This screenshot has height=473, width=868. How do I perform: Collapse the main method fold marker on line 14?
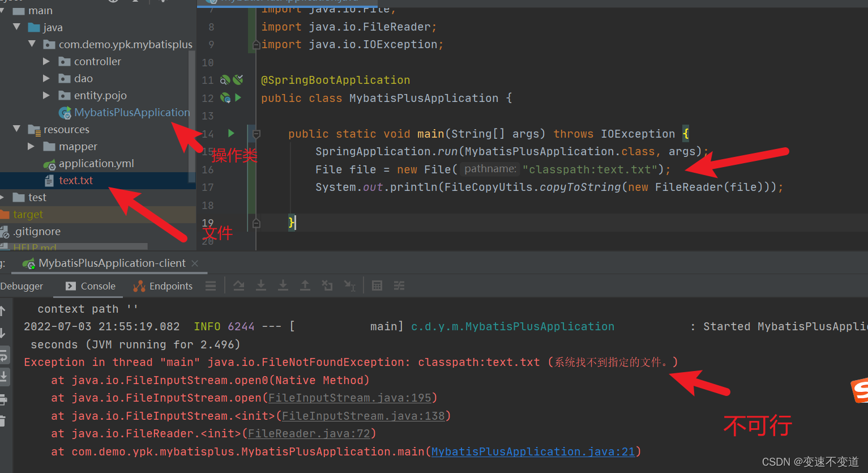click(x=256, y=134)
